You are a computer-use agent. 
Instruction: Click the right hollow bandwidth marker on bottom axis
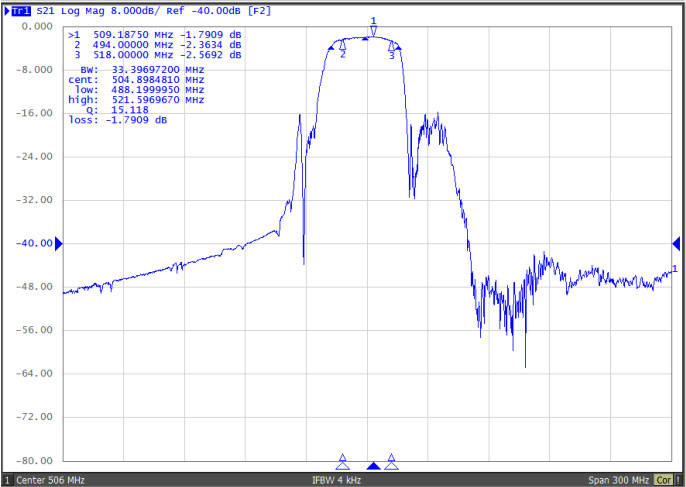391,462
